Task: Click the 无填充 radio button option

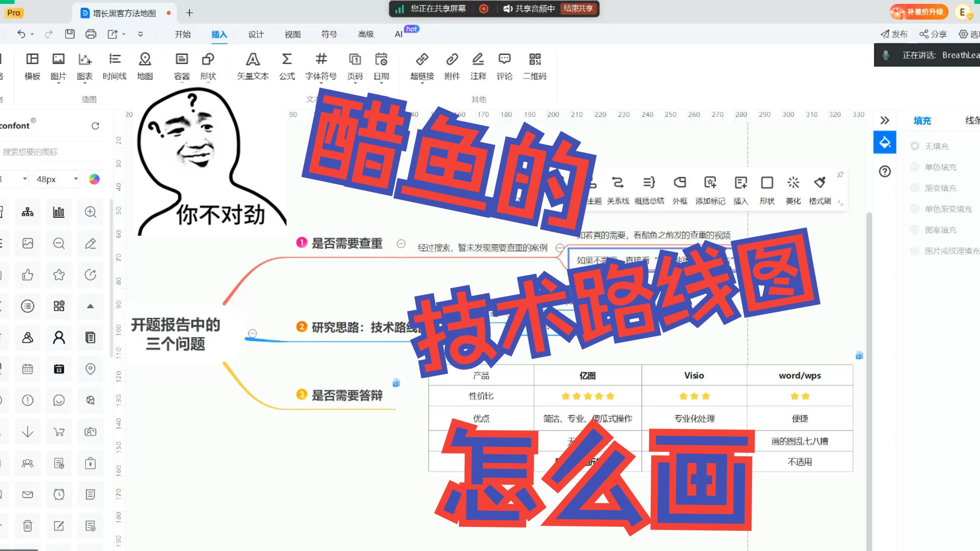Action: [914, 145]
